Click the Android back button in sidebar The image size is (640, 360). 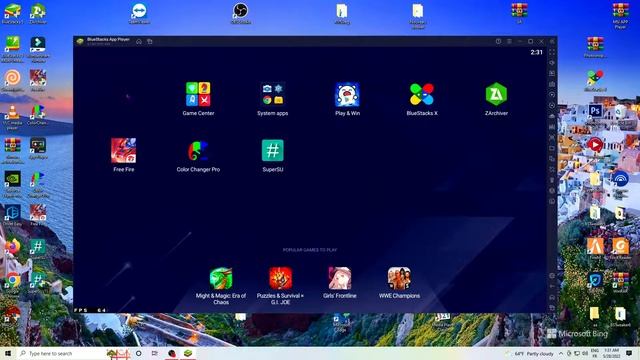coord(552,286)
